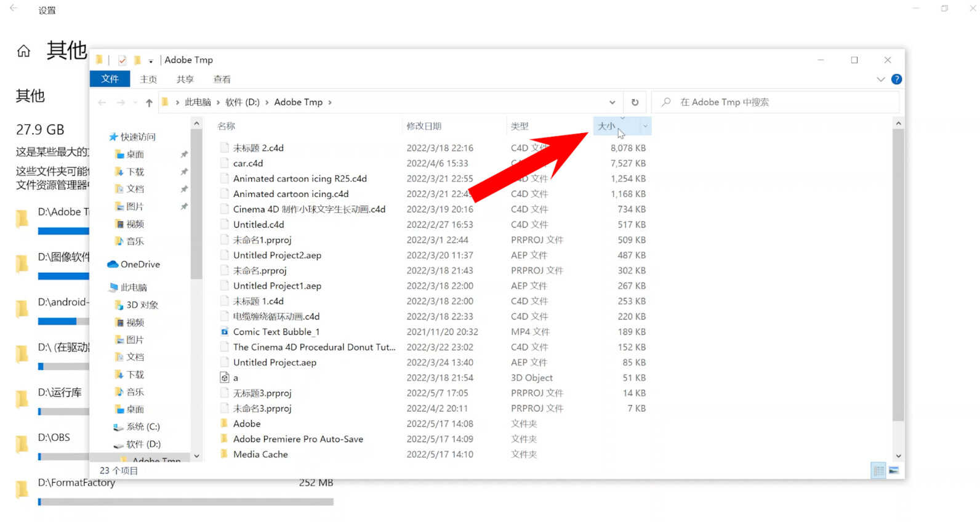Sort files by the 修改日期 column header
This screenshot has height=522, width=980.
424,126
